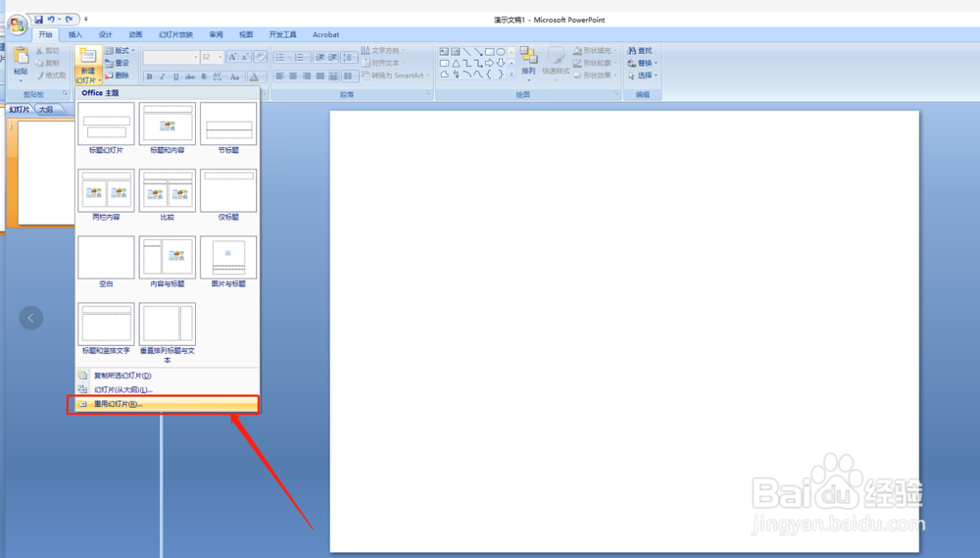The image size is (980, 558).
Task: Switch to the Slide Show (幻灯片放映) tab
Action: [x=175, y=34]
